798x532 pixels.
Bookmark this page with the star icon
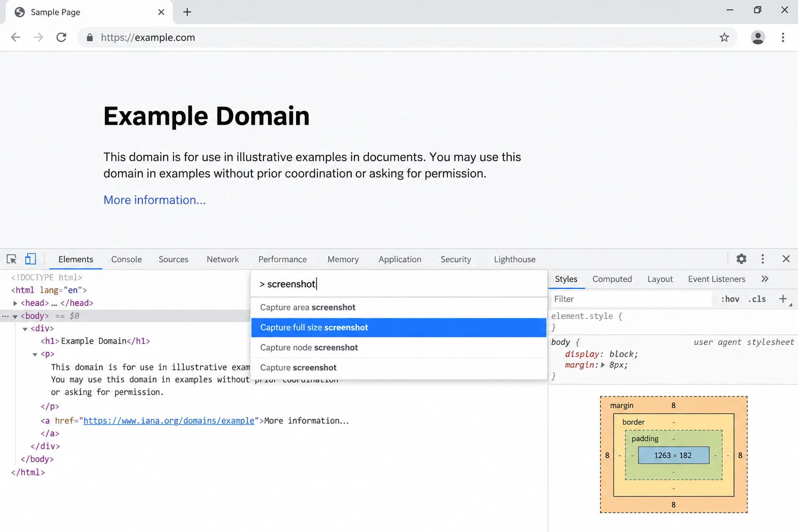click(724, 37)
